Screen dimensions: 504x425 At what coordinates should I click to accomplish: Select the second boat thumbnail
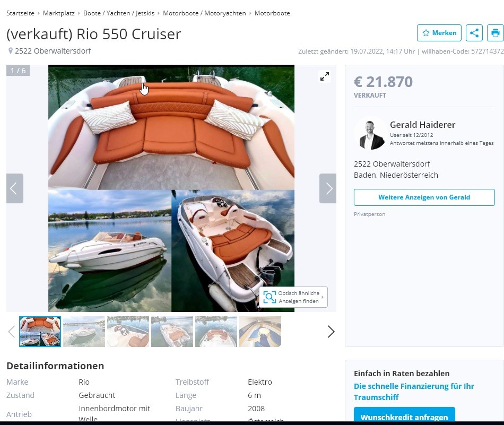tap(84, 332)
